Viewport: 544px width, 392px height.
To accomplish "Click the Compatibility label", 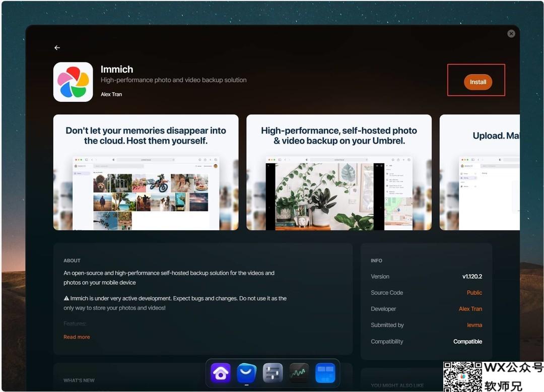I will coord(387,341).
